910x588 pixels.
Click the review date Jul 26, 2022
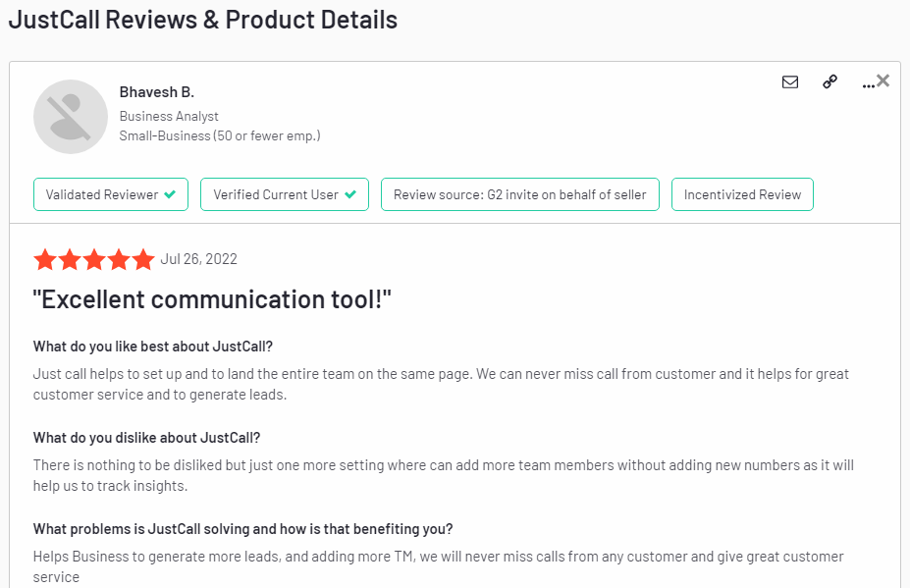pos(199,259)
